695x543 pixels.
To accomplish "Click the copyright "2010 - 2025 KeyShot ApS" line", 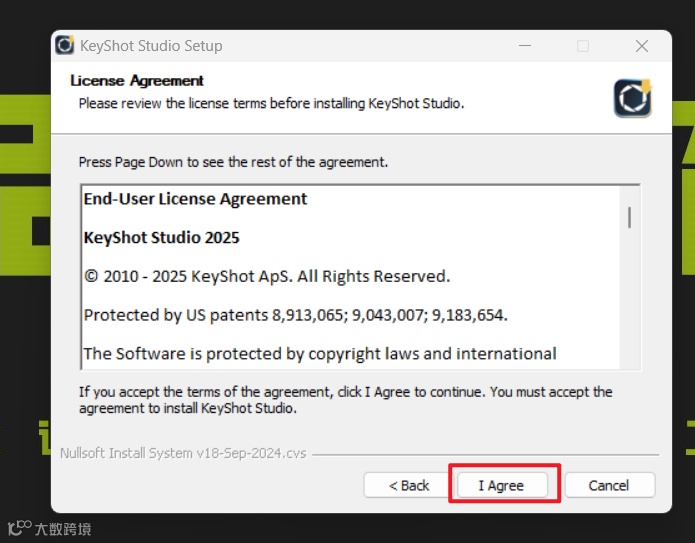I will tap(267, 276).
